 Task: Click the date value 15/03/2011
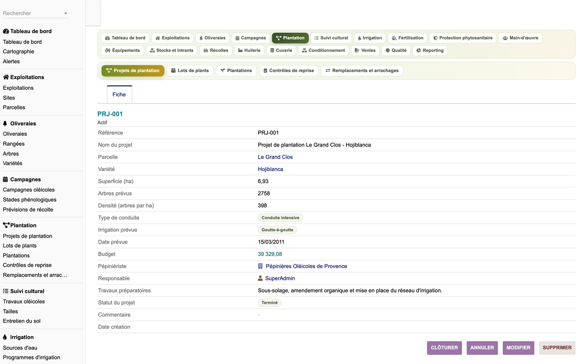pyautogui.click(x=271, y=242)
